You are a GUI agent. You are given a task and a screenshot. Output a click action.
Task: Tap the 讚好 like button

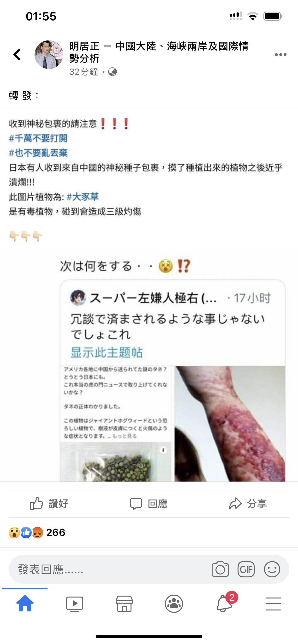(49, 504)
